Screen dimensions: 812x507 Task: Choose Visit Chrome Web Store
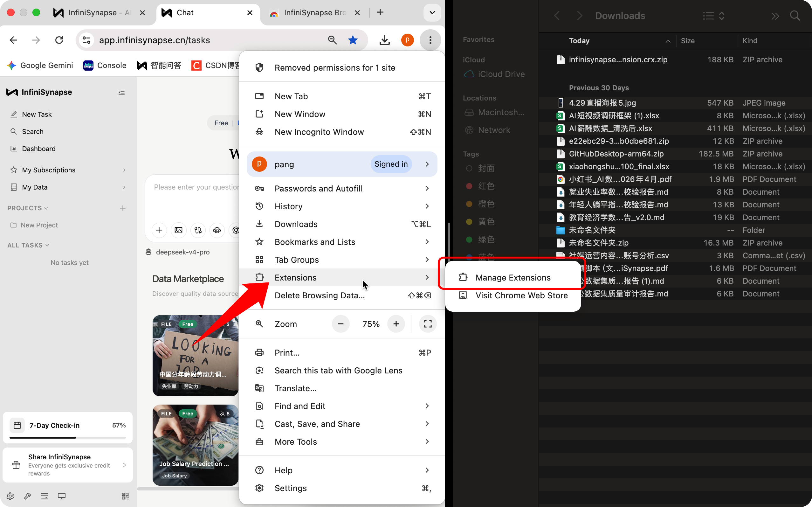pos(513,295)
